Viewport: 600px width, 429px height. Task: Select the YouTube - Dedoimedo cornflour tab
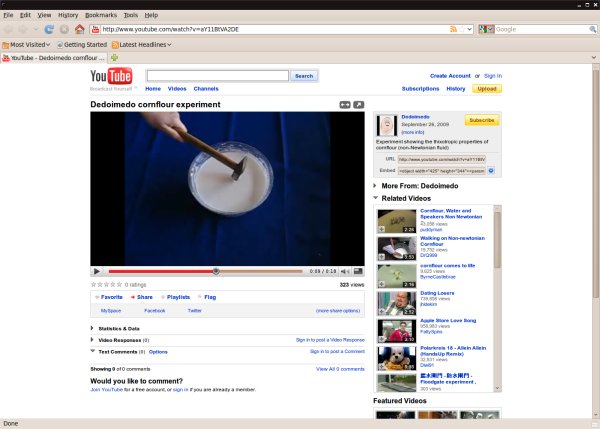[x=54, y=58]
